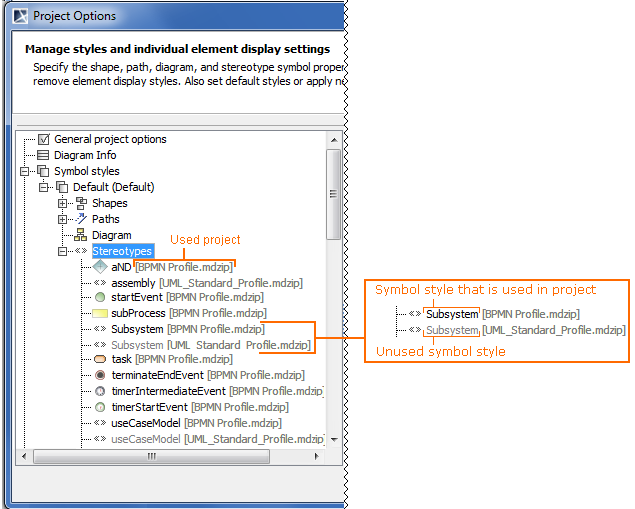The height and width of the screenshot is (509, 635).
Task: Click the timerIntermediateEvent clock icon
Action: pyautogui.click(x=100, y=391)
